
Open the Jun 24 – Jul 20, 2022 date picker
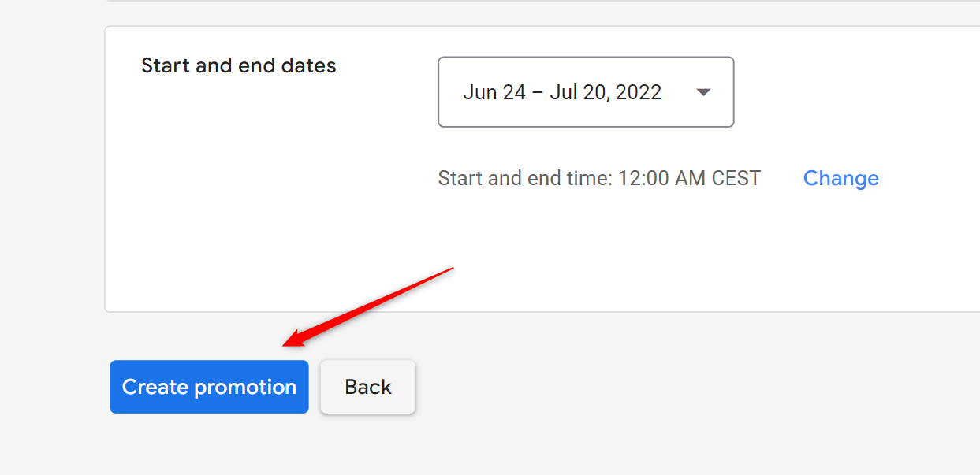coord(586,92)
